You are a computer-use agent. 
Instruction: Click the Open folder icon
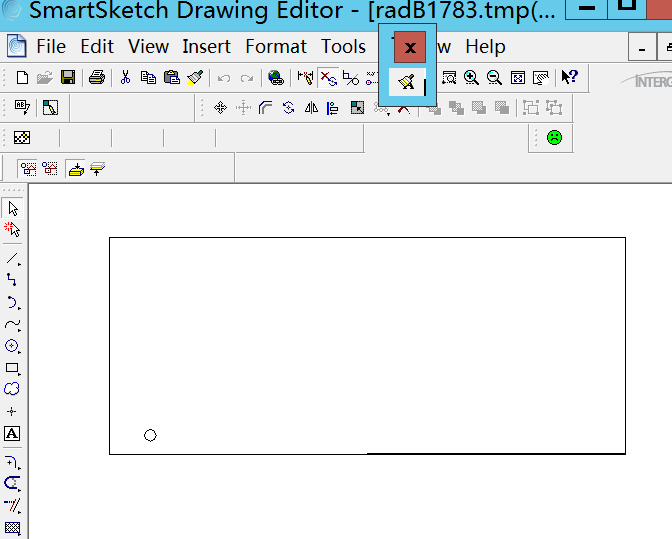45,78
